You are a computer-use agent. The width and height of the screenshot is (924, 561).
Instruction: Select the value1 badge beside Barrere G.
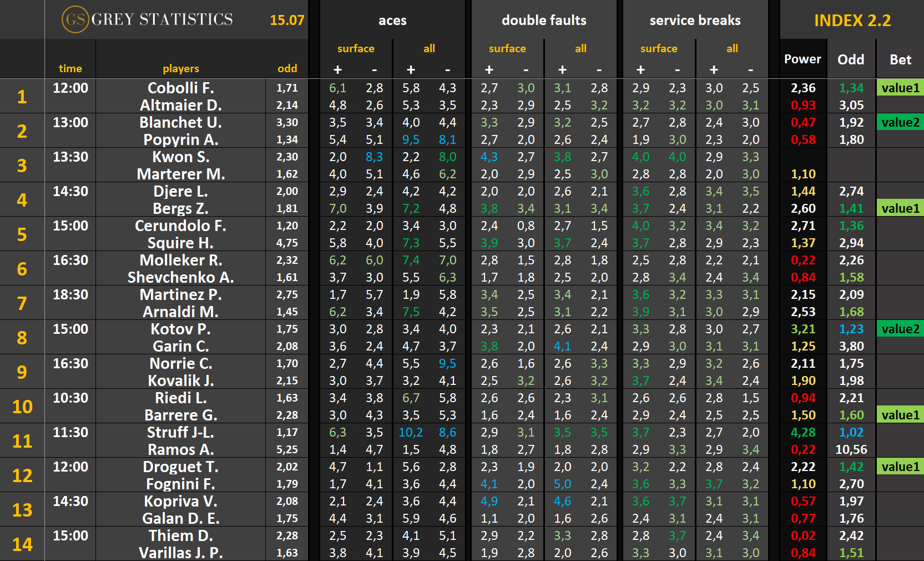(x=900, y=415)
